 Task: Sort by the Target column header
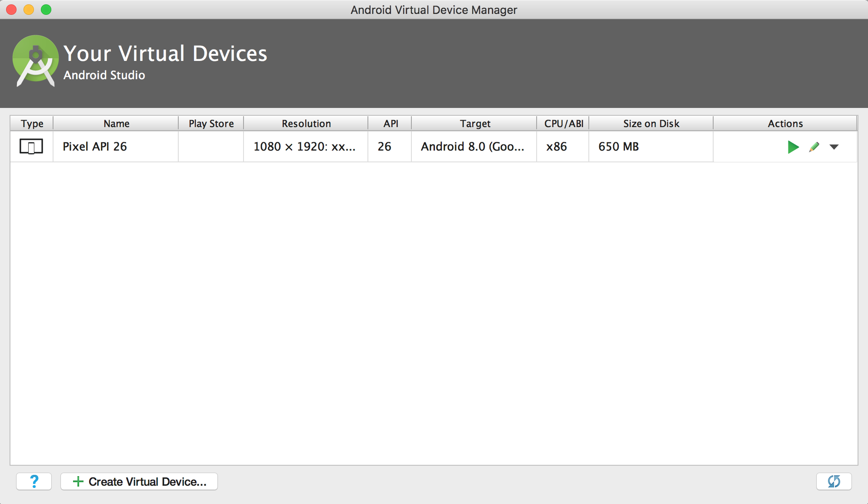pyautogui.click(x=474, y=124)
